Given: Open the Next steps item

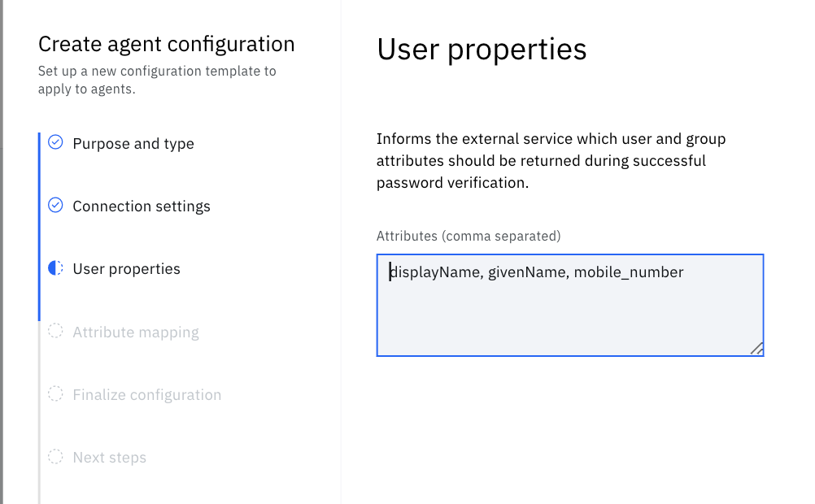Looking at the screenshot, I should (110, 458).
